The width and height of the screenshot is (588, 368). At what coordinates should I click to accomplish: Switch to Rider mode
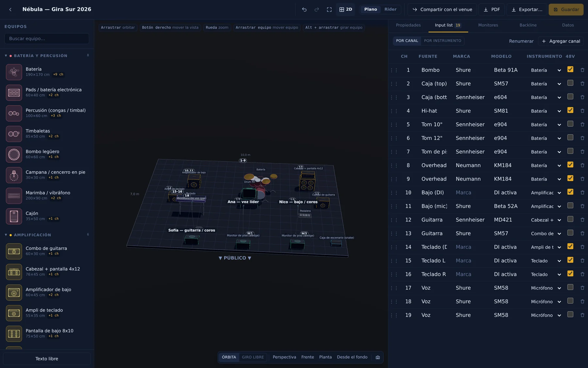(x=390, y=9)
